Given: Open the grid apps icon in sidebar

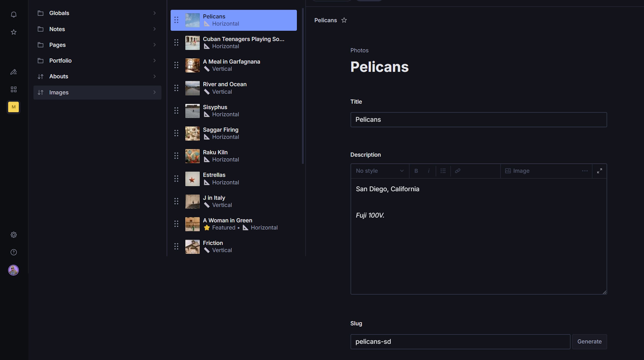Looking at the screenshot, I should pyautogui.click(x=13, y=89).
